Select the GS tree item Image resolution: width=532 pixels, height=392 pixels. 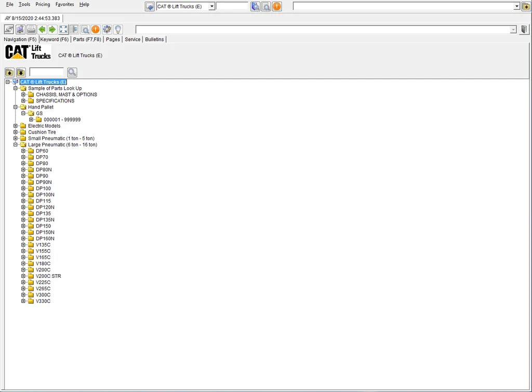pos(39,113)
